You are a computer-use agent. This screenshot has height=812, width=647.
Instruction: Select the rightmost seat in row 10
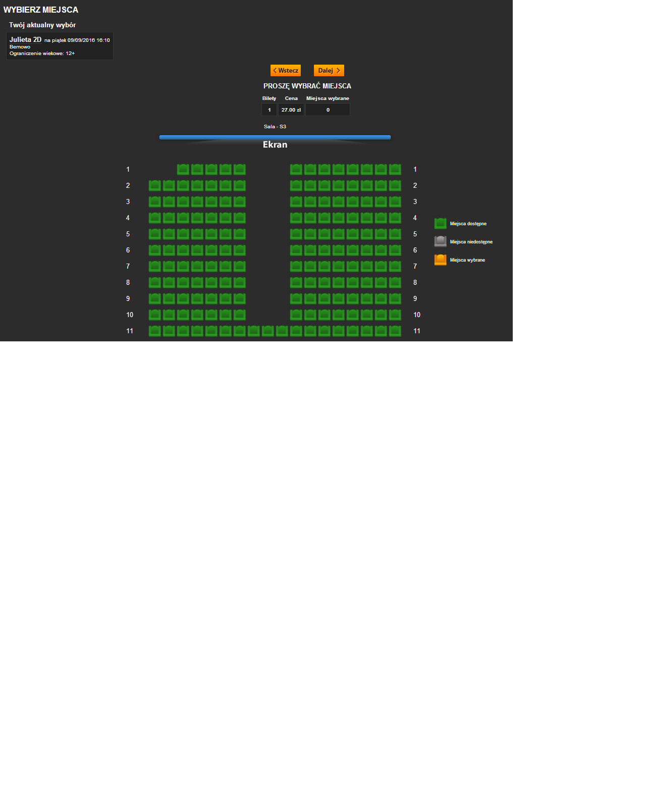(x=395, y=315)
